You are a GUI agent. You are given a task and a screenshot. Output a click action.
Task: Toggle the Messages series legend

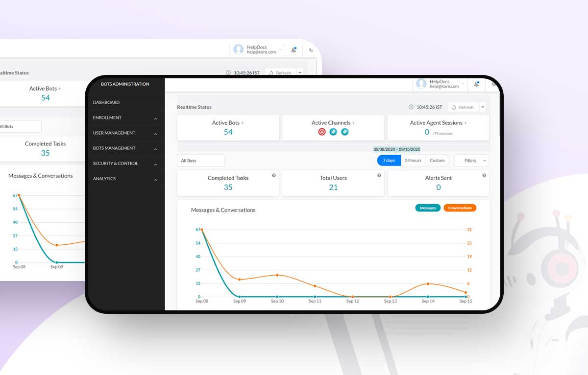pos(428,208)
